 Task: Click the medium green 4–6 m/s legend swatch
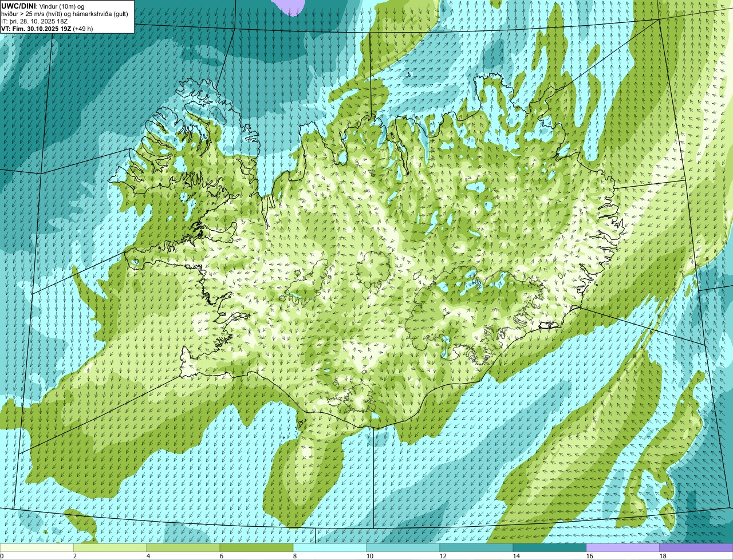coord(183,547)
